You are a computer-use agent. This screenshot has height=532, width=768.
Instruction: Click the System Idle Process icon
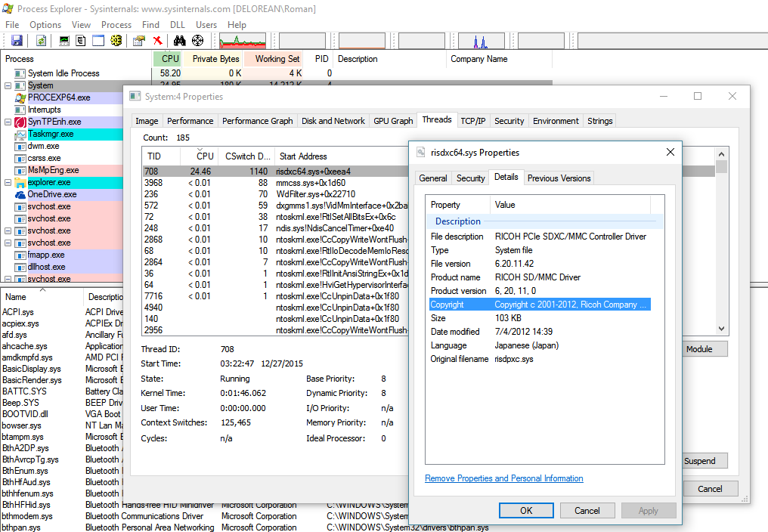tap(20, 73)
